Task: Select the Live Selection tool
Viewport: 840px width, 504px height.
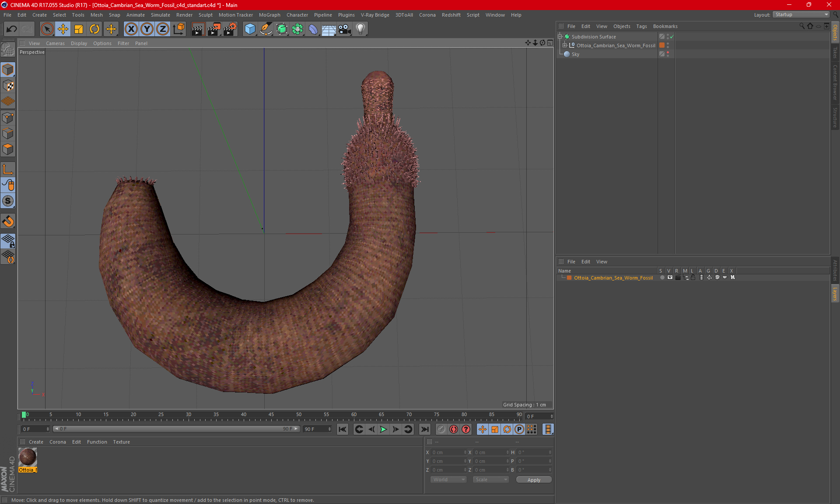Action: point(47,29)
